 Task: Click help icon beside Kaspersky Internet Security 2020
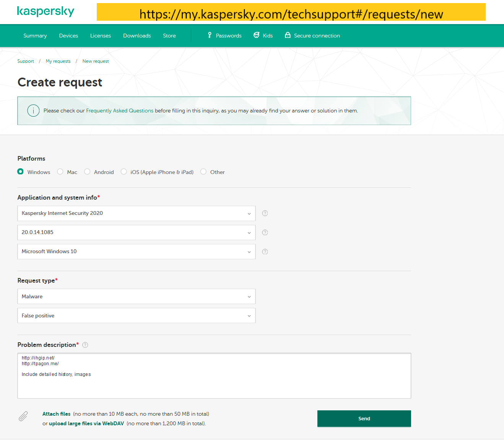coord(265,213)
